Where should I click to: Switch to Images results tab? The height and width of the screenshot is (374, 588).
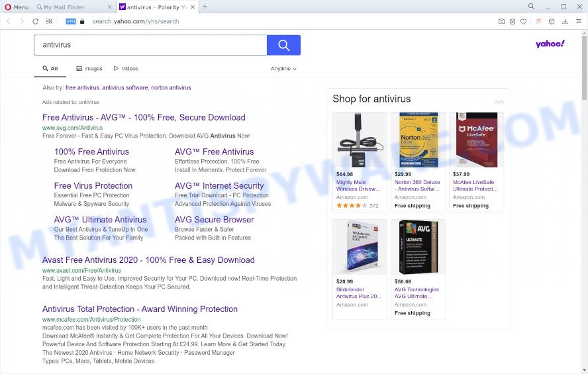(x=89, y=69)
